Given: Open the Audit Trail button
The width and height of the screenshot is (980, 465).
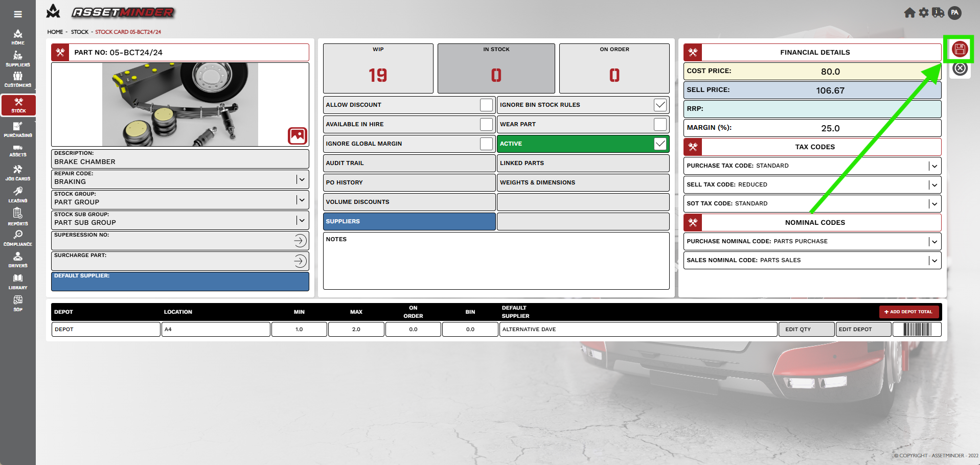Looking at the screenshot, I should (409, 163).
